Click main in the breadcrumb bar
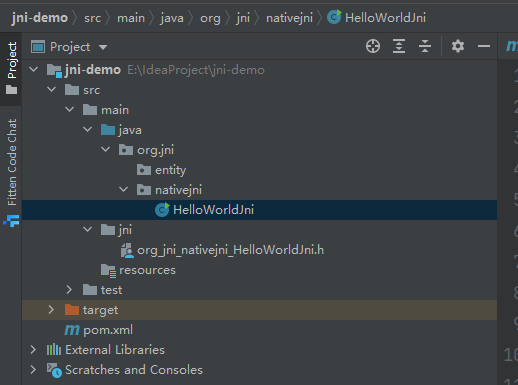This screenshot has height=385, width=518. (131, 18)
